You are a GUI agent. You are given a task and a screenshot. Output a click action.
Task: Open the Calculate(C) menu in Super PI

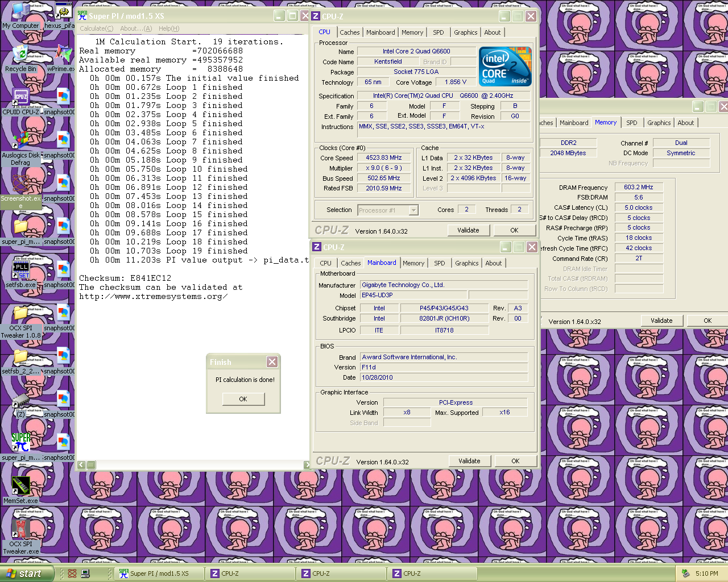[x=96, y=28]
